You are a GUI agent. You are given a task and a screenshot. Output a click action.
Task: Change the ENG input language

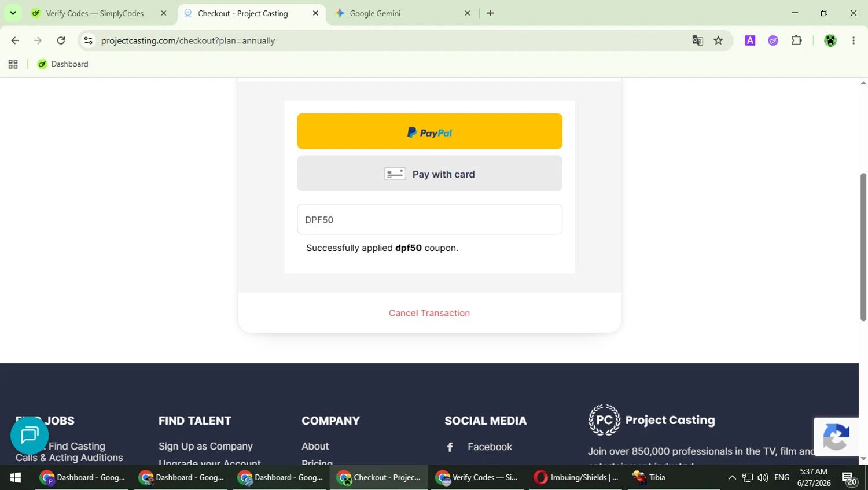(x=782, y=478)
